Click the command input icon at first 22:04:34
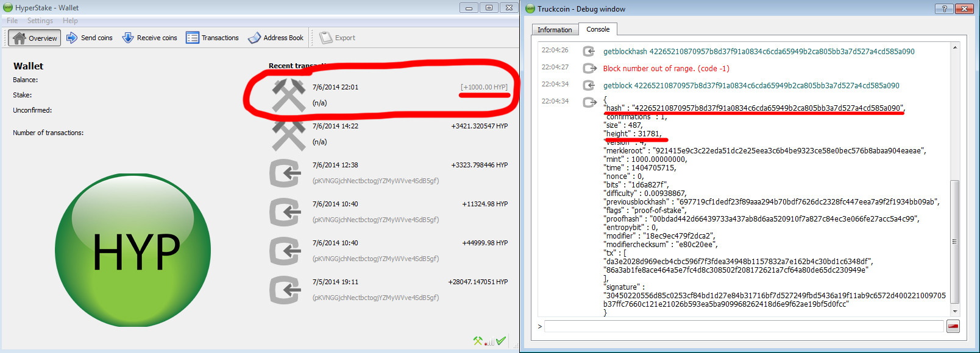This screenshot has height=353, width=980. click(589, 85)
